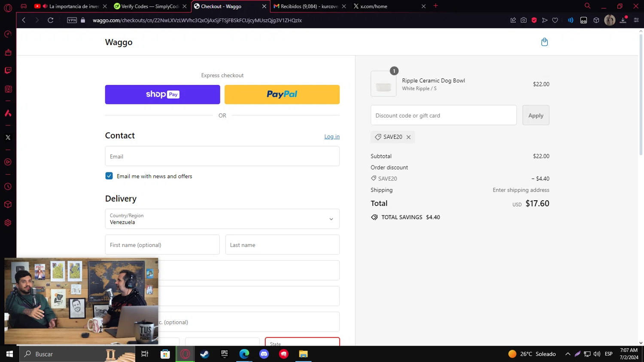Open the taskbar clock and date
Image resolution: width=644 pixels, height=362 pixels.
click(x=629, y=354)
